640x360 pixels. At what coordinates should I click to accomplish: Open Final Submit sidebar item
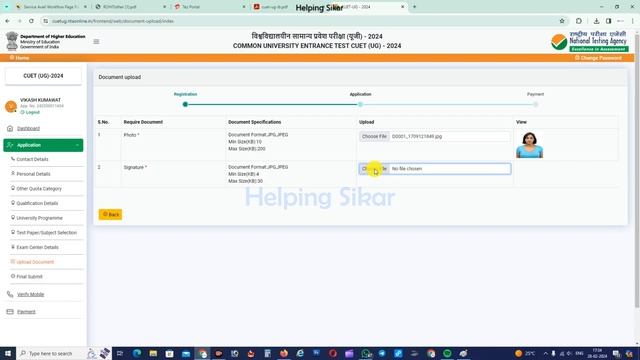pos(29,277)
